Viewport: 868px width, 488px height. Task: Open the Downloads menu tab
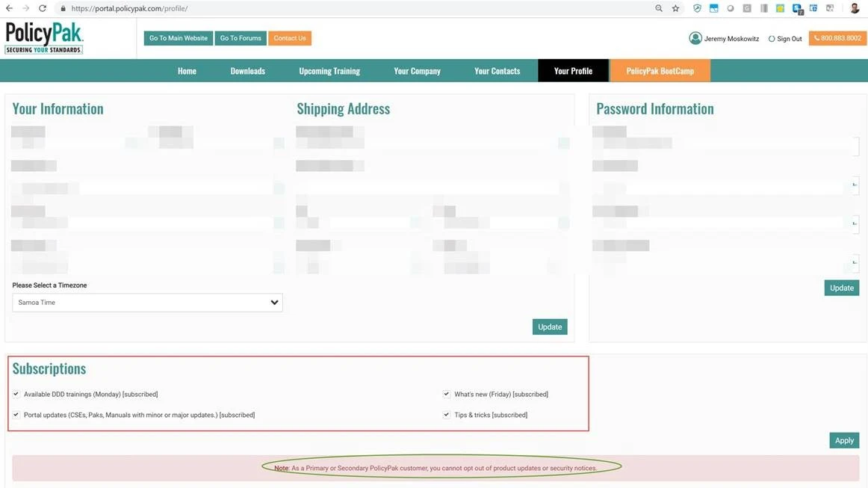pos(247,71)
